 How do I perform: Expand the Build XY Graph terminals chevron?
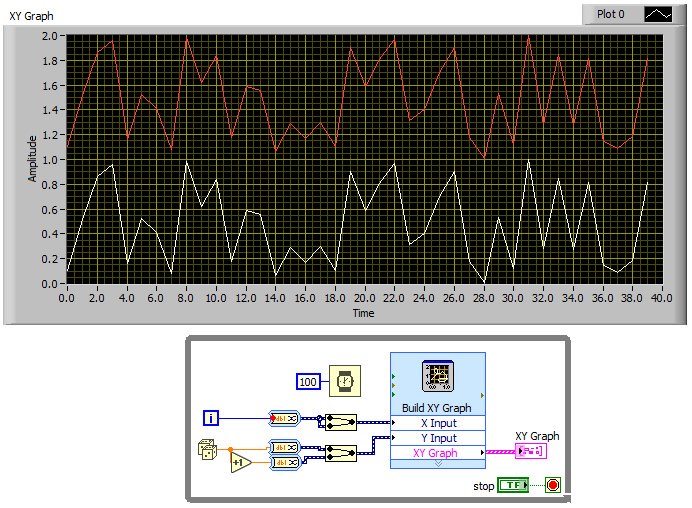pos(437,464)
